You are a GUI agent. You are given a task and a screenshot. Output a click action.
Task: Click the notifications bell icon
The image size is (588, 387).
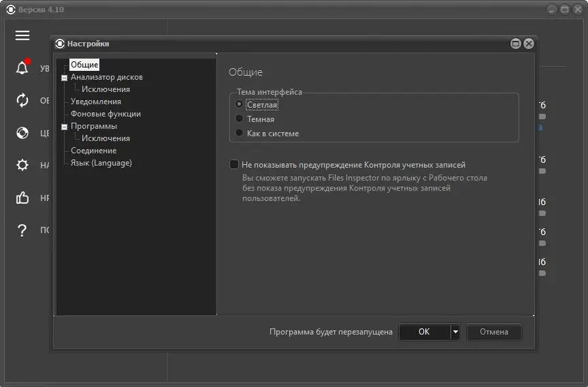tap(22, 67)
